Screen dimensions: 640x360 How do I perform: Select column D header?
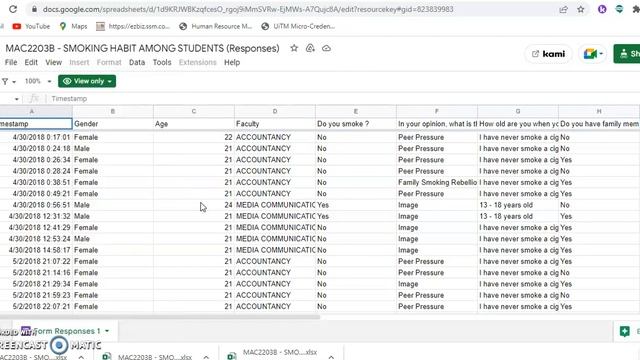[275, 111]
